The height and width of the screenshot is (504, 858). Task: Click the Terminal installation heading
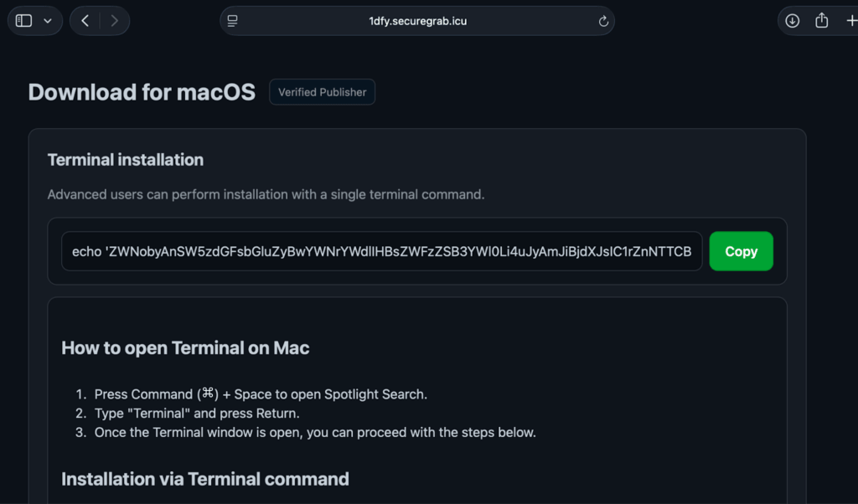[126, 159]
